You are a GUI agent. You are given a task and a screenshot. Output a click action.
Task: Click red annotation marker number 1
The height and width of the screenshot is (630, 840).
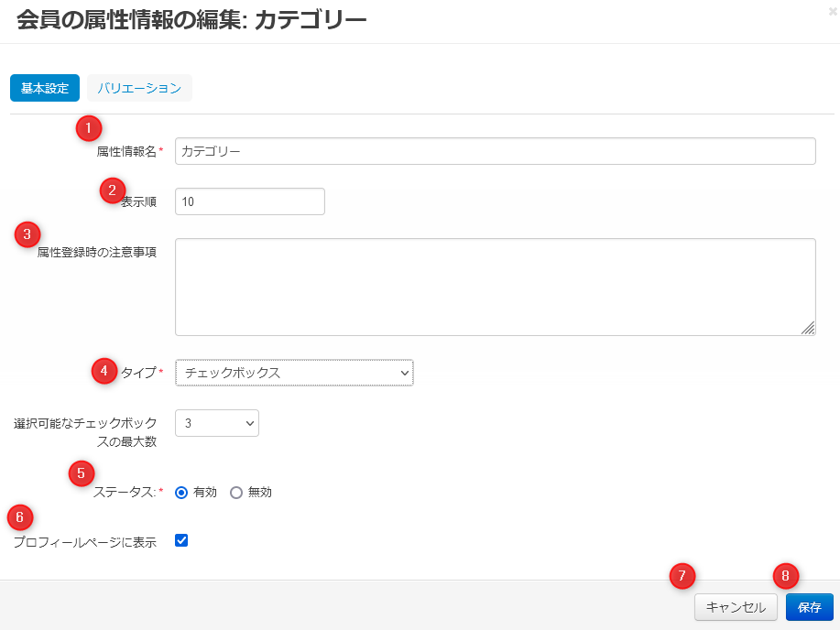[88, 127]
